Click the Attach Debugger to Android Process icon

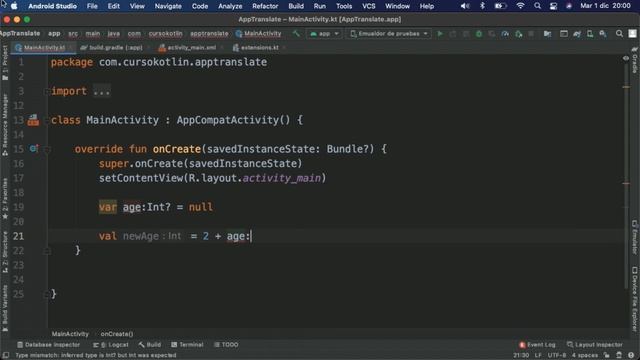click(x=518, y=34)
